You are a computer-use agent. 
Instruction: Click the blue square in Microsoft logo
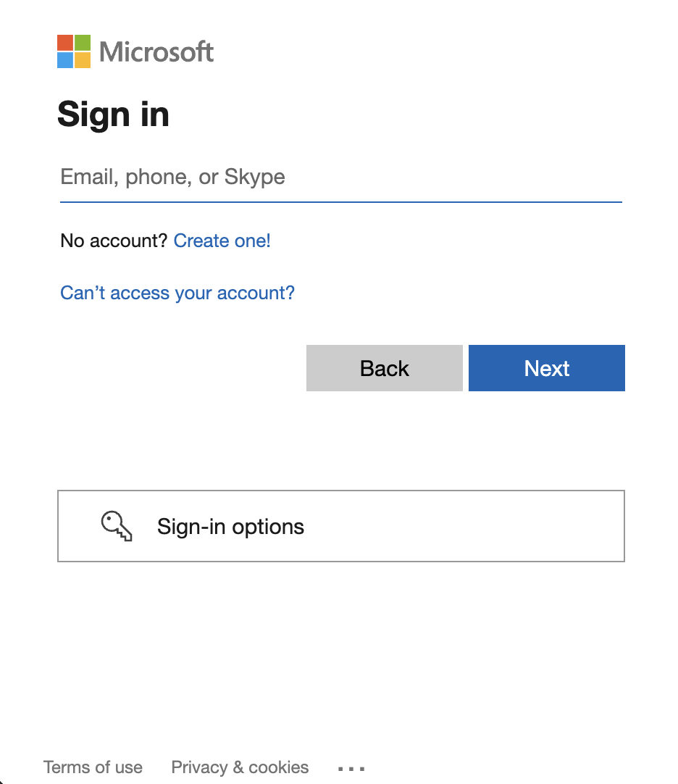[x=65, y=60]
